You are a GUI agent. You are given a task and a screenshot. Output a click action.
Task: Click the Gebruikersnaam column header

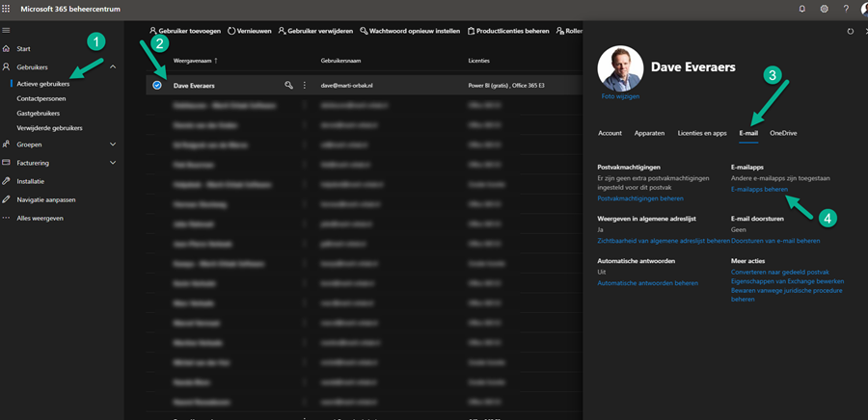(x=340, y=61)
